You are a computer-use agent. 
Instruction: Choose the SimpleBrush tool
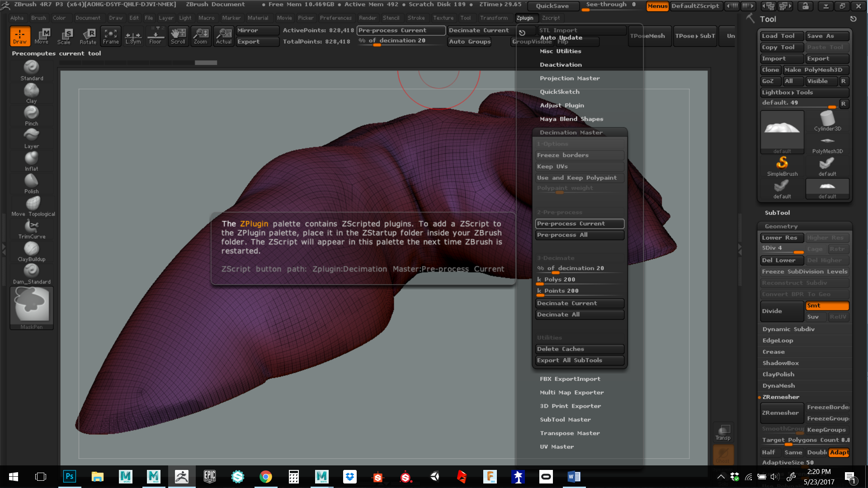click(782, 166)
